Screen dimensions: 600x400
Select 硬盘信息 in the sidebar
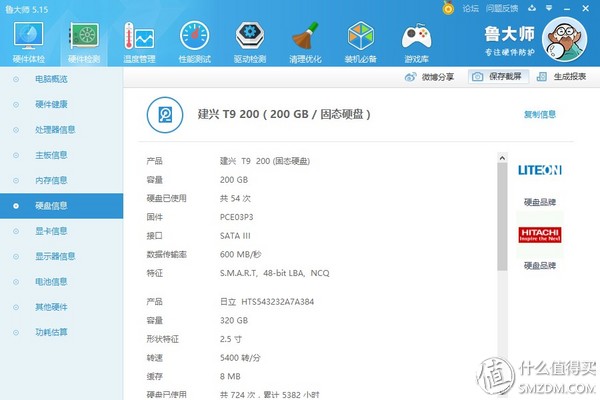[62, 206]
